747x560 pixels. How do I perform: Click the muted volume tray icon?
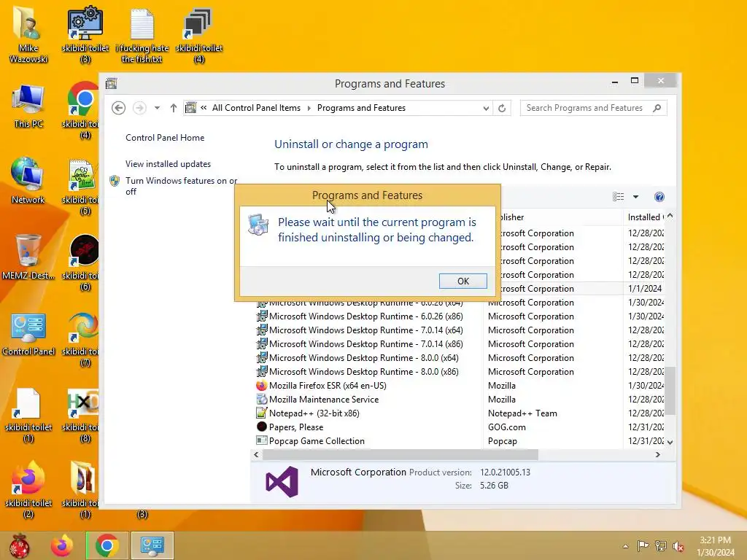point(678,545)
